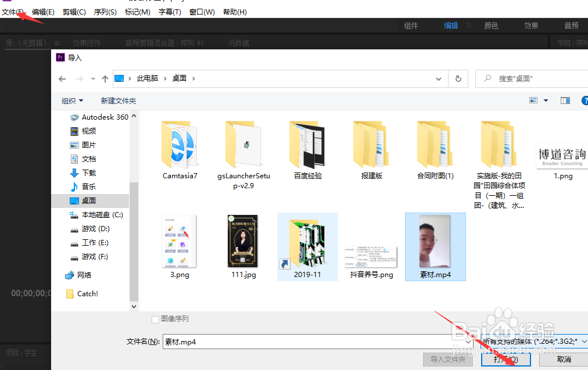Switch to the 颜色 workspace tab
Screen dimensions: 588x370
coord(491,26)
